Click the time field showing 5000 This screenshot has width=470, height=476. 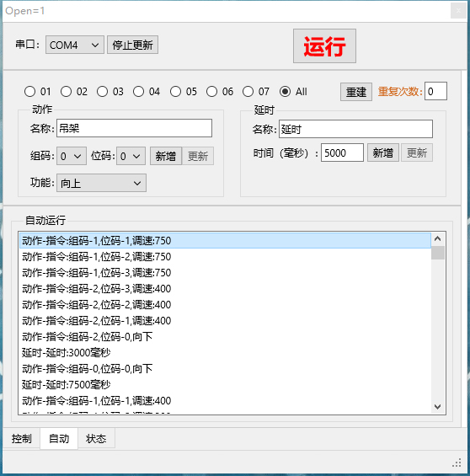coord(342,152)
